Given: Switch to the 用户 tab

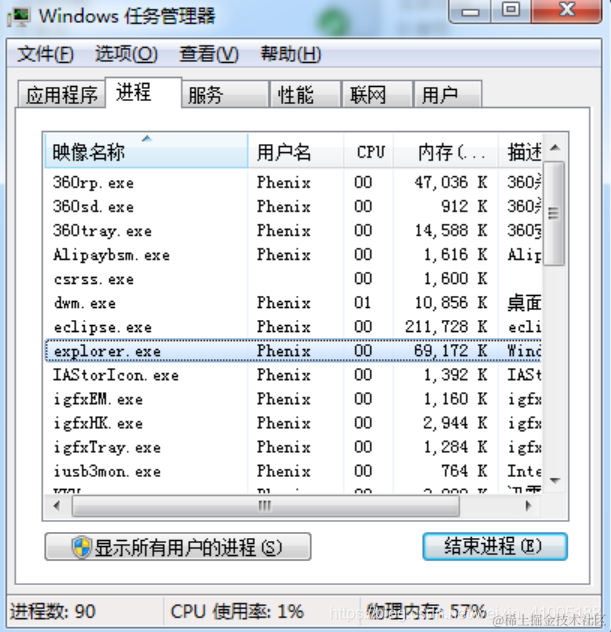Looking at the screenshot, I should coord(448,95).
